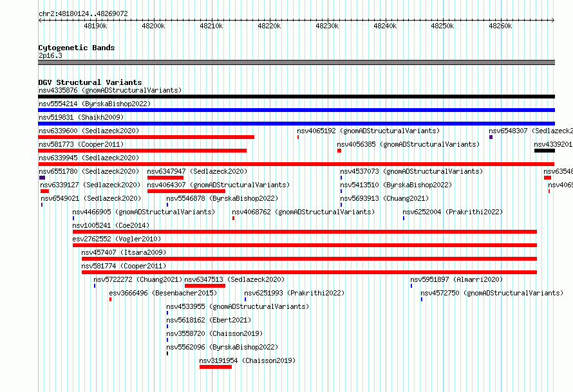Click the nsv4064307 gnomADStructuralVariants label

(218, 185)
